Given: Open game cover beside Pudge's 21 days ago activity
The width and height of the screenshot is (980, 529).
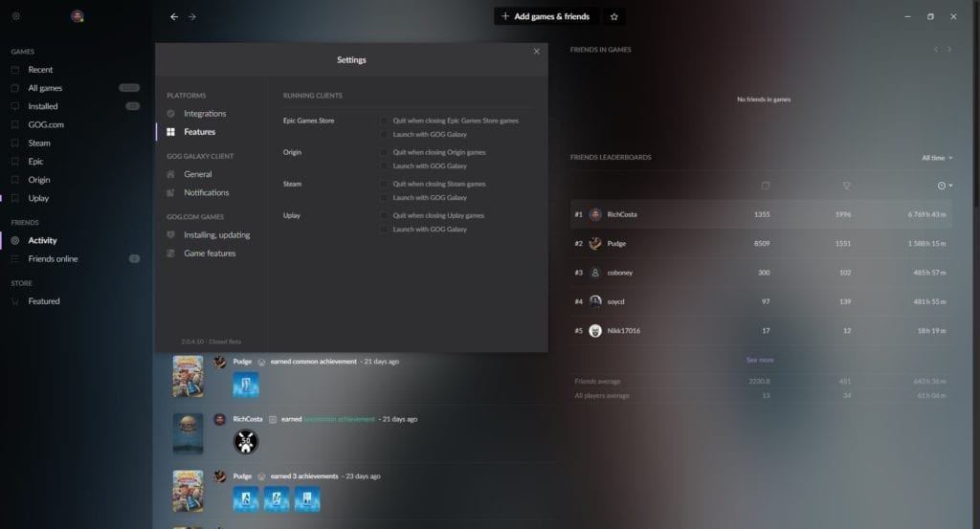Looking at the screenshot, I should 189,377.
